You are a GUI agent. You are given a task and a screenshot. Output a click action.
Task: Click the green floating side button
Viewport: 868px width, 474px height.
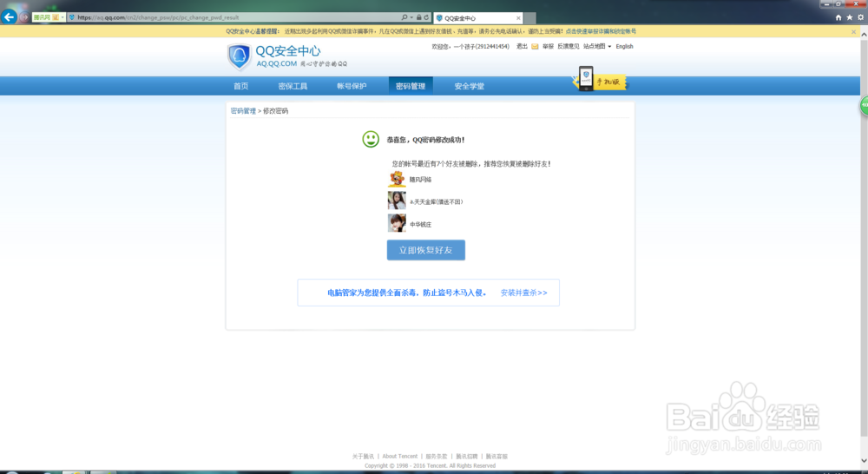(864, 105)
